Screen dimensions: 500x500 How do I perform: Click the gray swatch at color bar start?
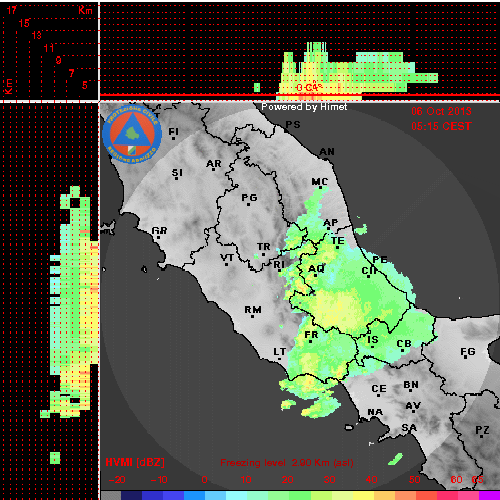click(x=111, y=495)
